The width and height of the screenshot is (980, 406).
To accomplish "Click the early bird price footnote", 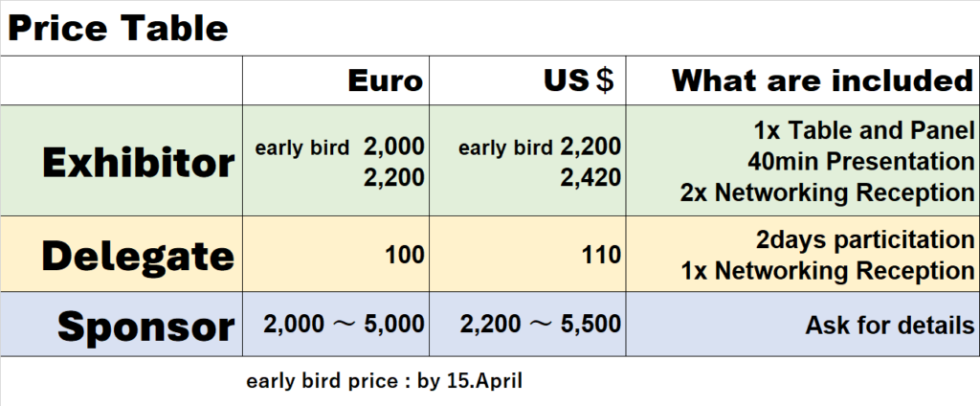I will coord(384,380).
